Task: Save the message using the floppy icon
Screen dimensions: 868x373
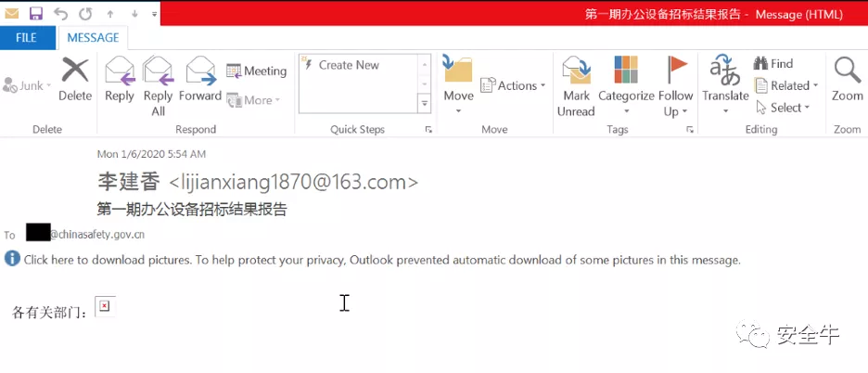Action: tap(36, 13)
